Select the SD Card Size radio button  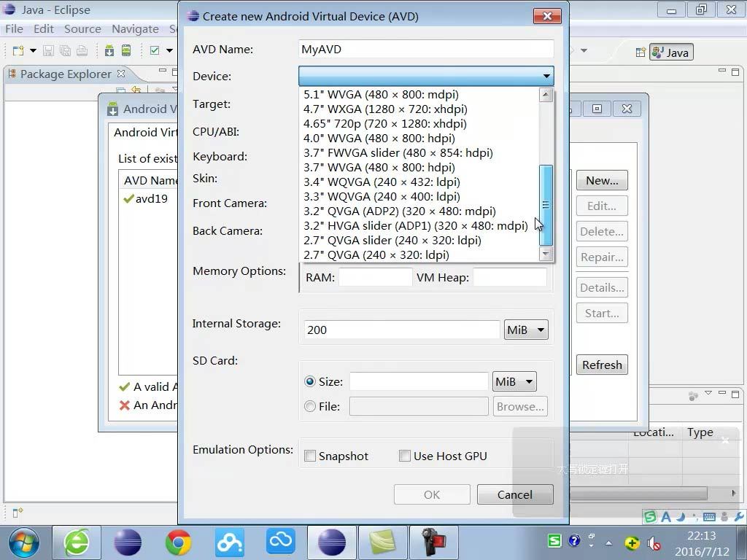310,381
